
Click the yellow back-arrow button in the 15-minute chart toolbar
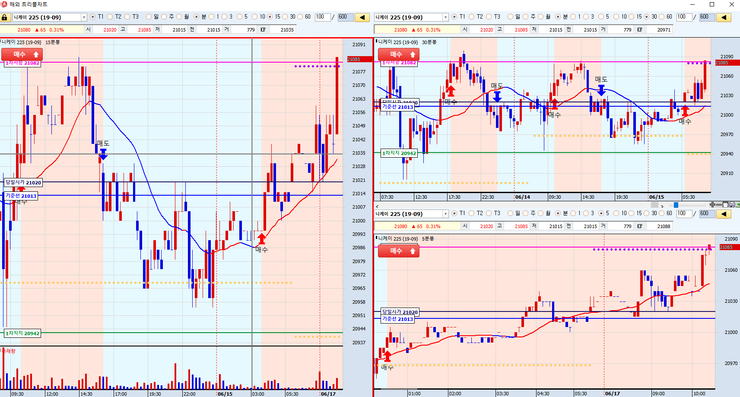click(362, 17)
